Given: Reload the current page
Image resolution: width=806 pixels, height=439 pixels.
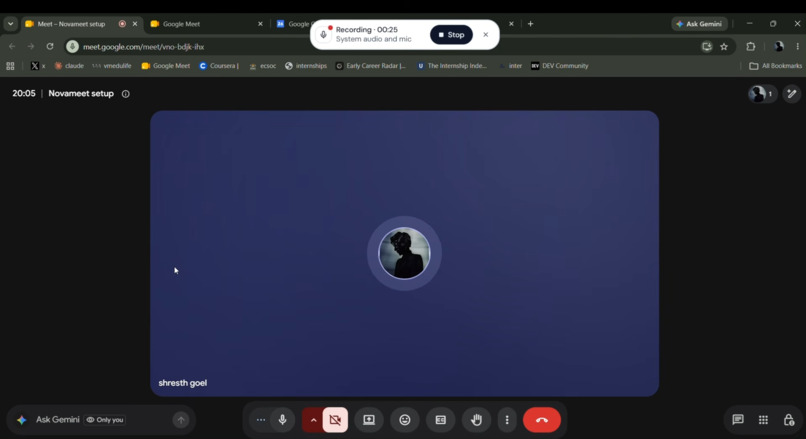Looking at the screenshot, I should 50,46.
